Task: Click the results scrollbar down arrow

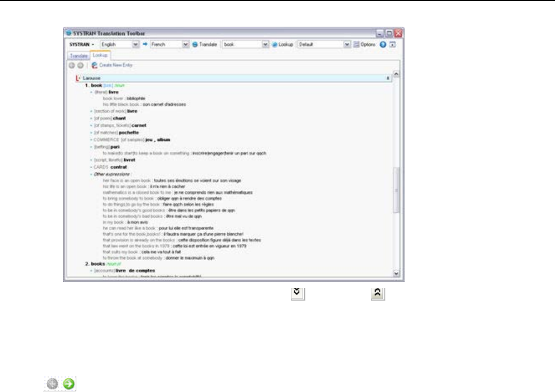Action: tap(396, 273)
